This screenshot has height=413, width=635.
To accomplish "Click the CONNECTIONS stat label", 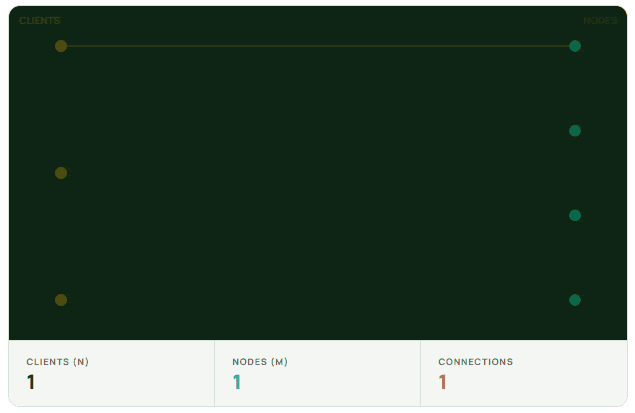I will [475, 362].
